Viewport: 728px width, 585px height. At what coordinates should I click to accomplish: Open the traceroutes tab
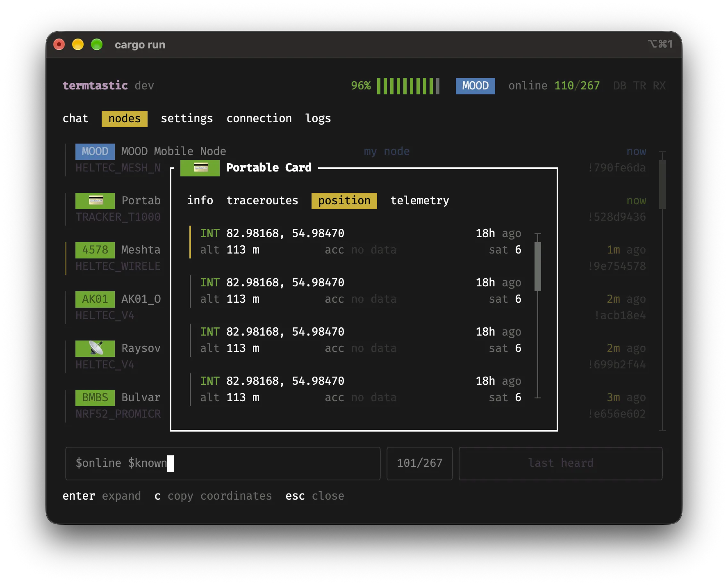tap(262, 201)
